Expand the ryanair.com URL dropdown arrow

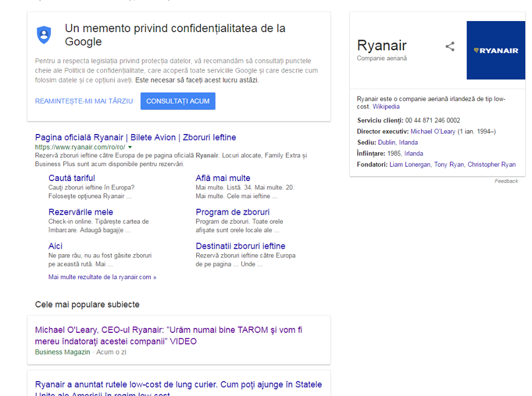(130, 147)
